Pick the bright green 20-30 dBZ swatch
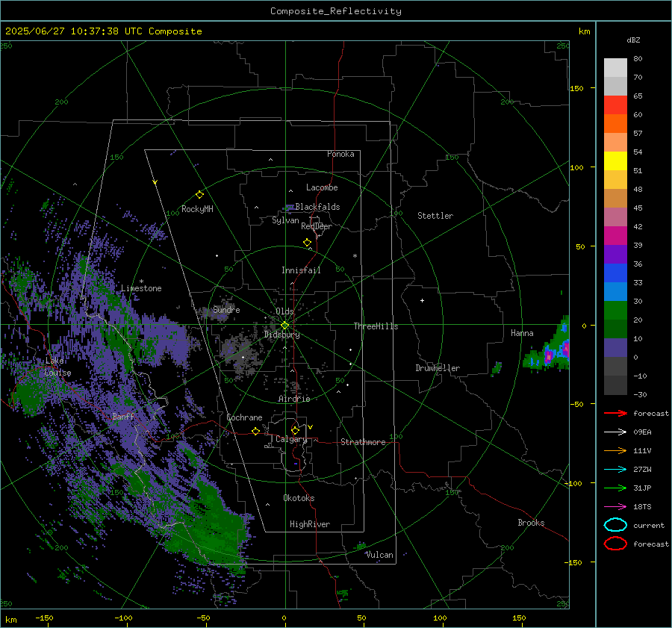Screen dimensions: 672x628 tap(615, 310)
